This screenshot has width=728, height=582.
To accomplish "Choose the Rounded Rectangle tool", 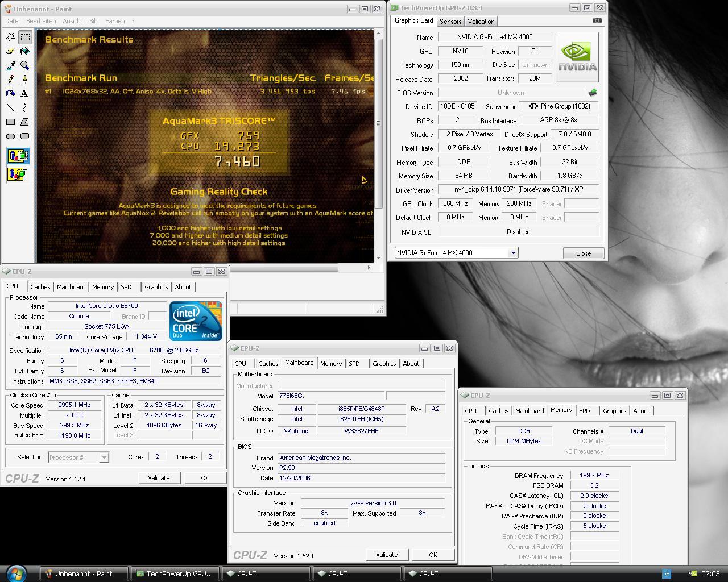I will [25, 136].
